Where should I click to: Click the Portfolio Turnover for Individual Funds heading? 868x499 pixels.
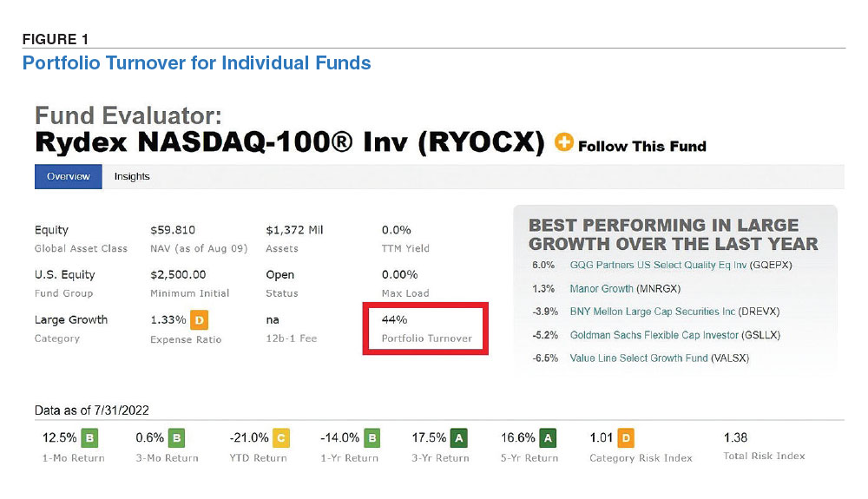pos(196,63)
